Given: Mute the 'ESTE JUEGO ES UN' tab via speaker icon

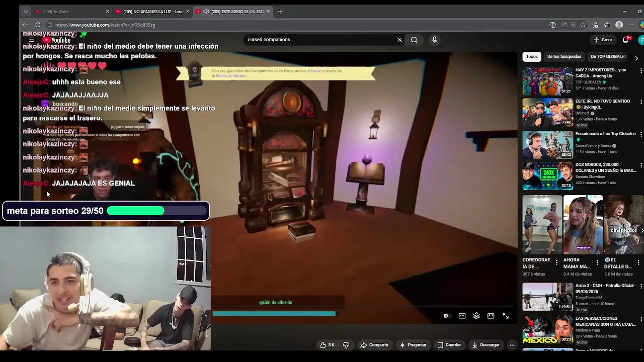Looking at the screenshot, I should coord(206,11).
